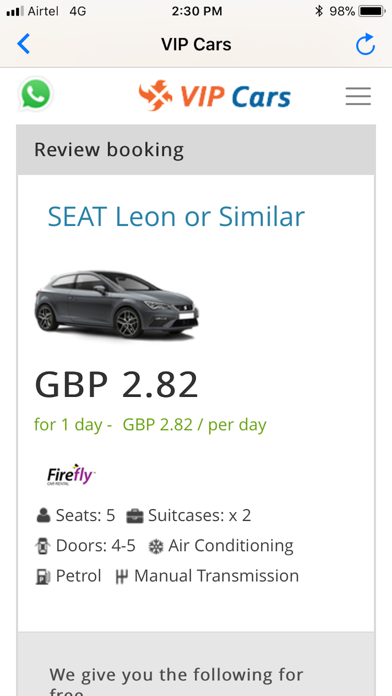Tap the Review booking header
The image size is (392, 696).
click(109, 150)
